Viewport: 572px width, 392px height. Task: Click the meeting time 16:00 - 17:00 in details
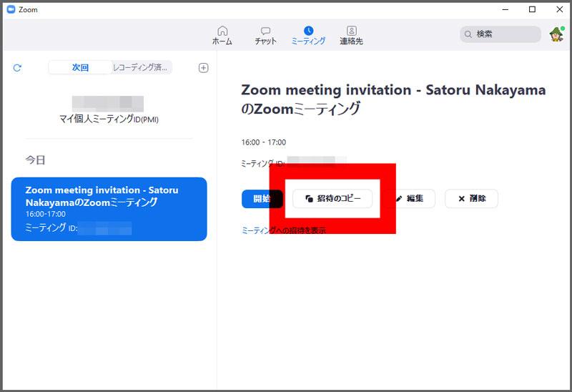tap(263, 142)
